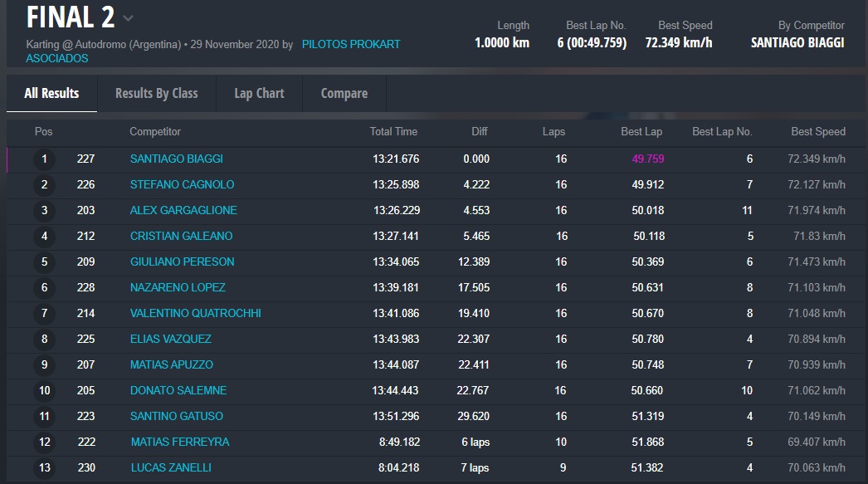Select the position 10 circle badge
Screen dimensions: 868x484
44,391
